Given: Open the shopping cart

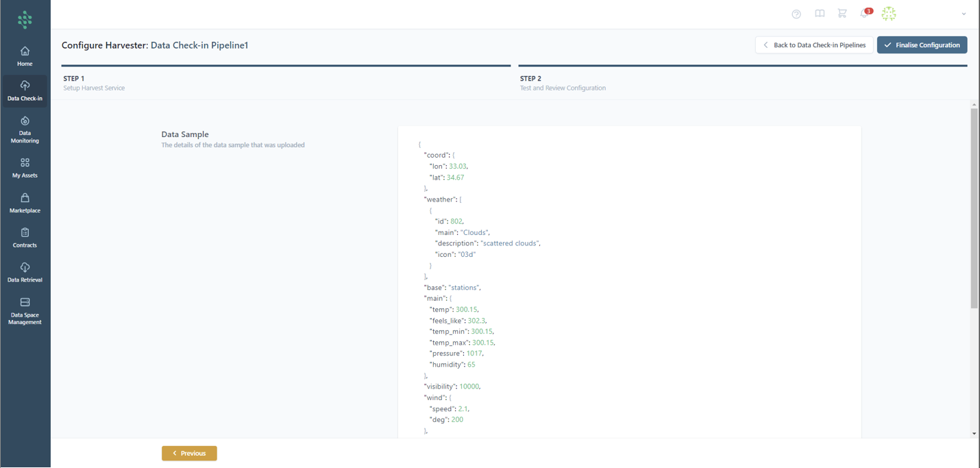Looking at the screenshot, I should [x=842, y=14].
